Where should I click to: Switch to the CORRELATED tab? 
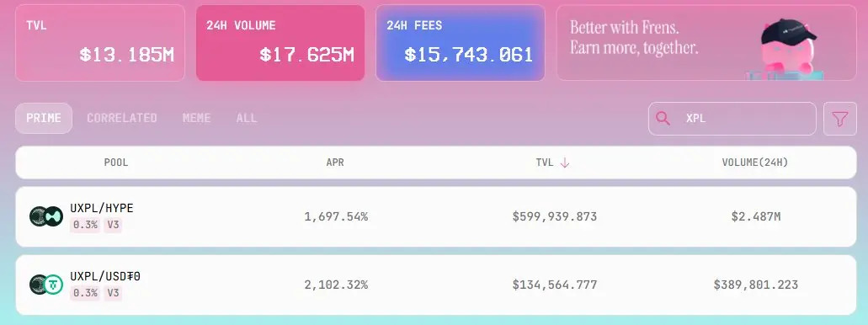tap(122, 118)
